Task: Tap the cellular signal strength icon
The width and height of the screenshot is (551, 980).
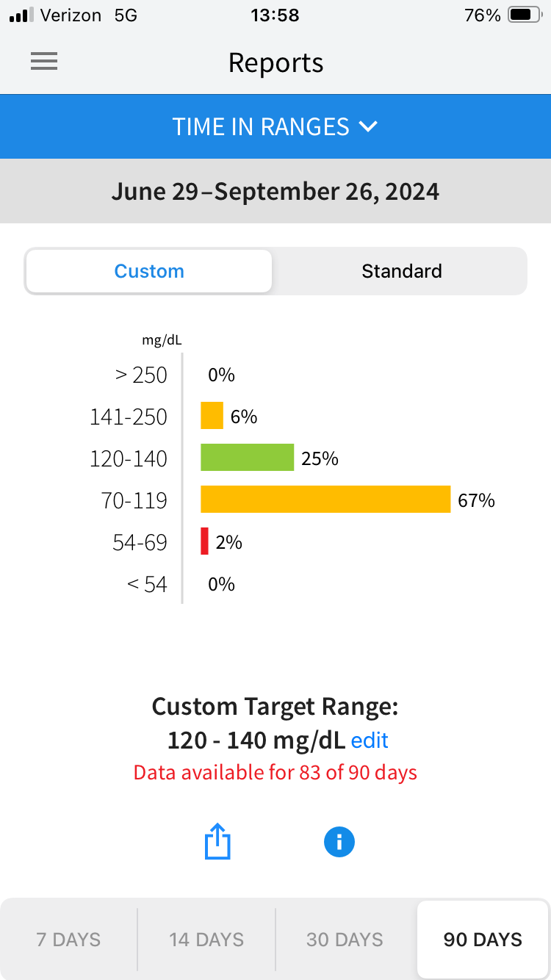Action: point(20,15)
